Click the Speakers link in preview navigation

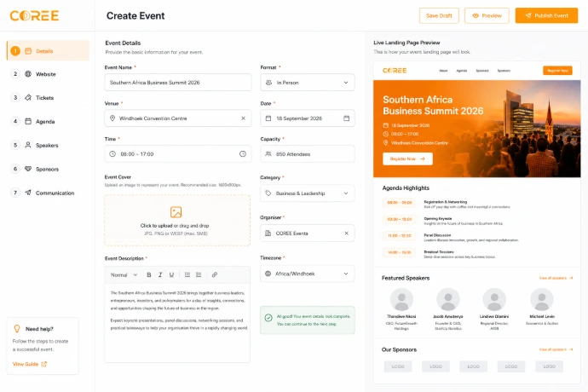[482, 71]
